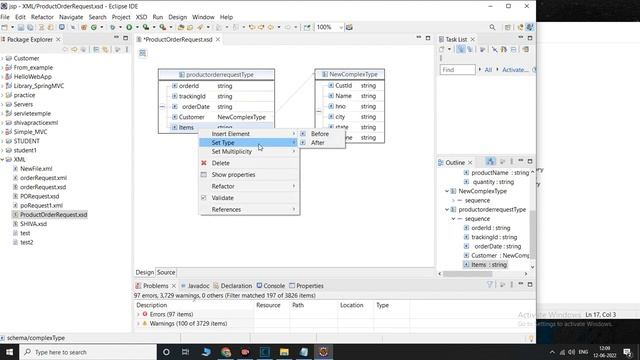The image size is (640, 360).
Task: Close the ProductOrderRequest.xsd editor tab
Action: 218,39
